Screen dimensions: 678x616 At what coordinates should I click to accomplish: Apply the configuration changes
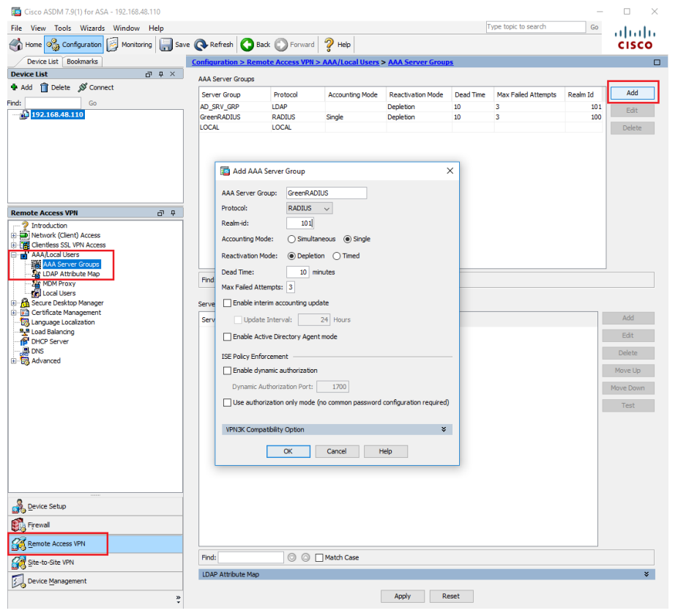[x=403, y=595]
